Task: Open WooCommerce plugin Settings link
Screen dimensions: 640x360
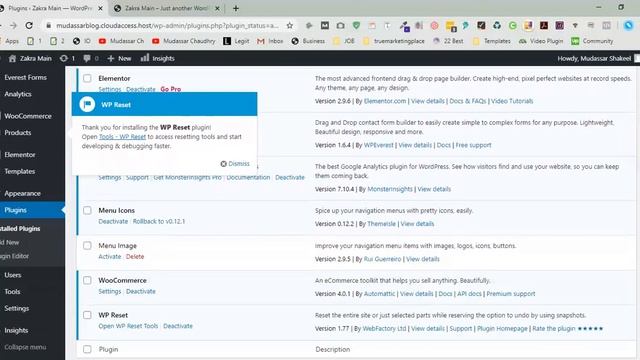Action: (x=110, y=291)
